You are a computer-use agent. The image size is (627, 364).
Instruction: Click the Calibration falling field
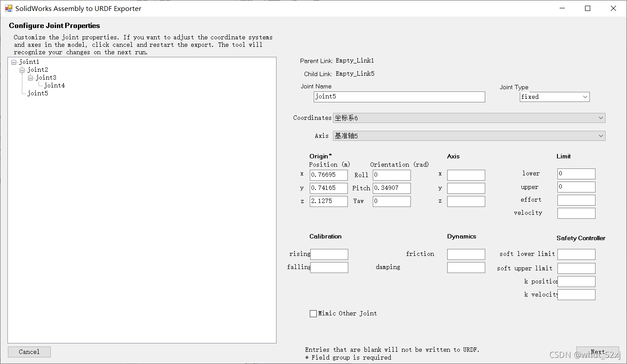tap(329, 267)
